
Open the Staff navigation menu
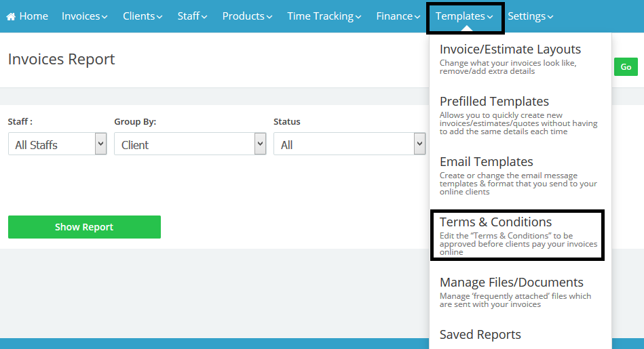coord(192,16)
